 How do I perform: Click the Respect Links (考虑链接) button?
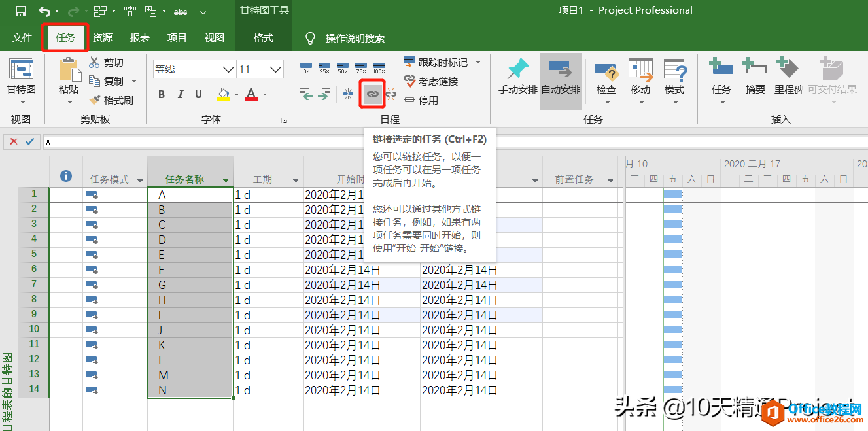tap(430, 81)
